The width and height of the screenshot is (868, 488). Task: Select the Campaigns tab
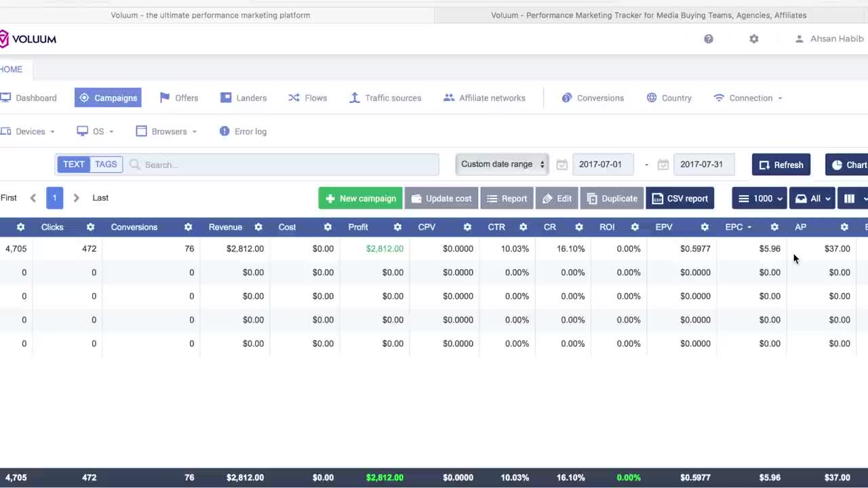pyautogui.click(x=108, y=98)
